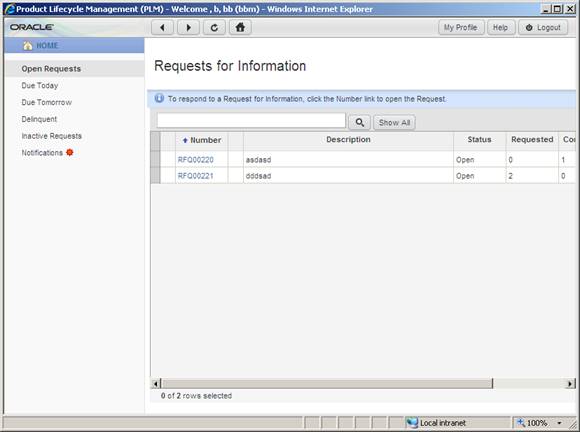Screen dimensions: 580x432
Task: Click the horizontal scrollbar right arrow
Action: coord(571,384)
